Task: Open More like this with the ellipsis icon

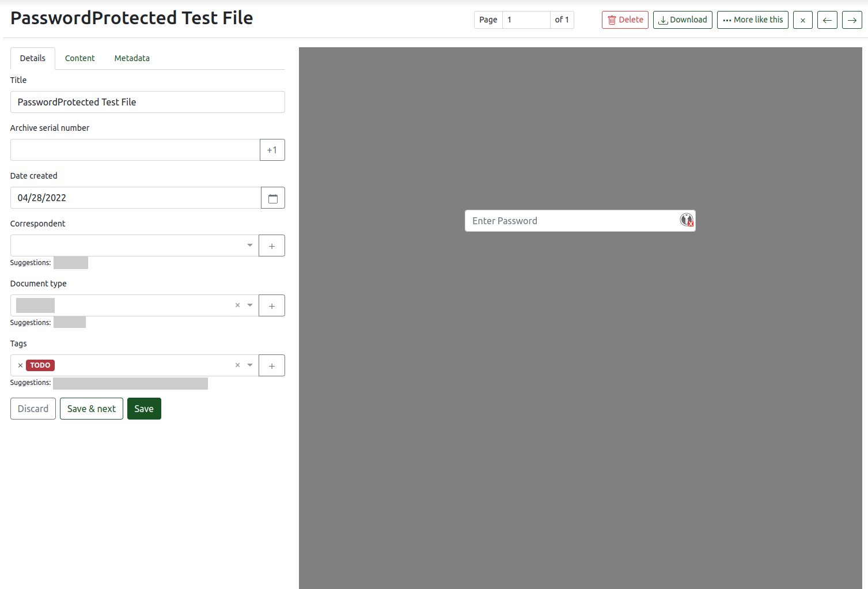Action: click(727, 20)
